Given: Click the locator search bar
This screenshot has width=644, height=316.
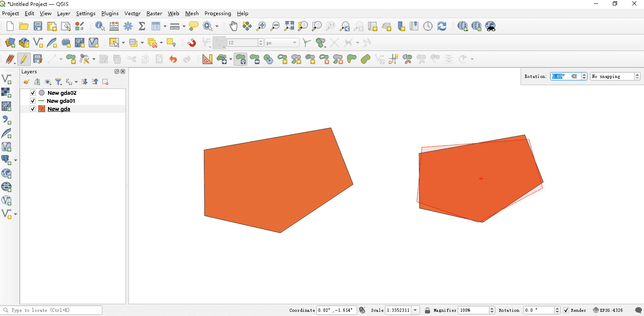Looking at the screenshot, I should [x=51, y=310].
